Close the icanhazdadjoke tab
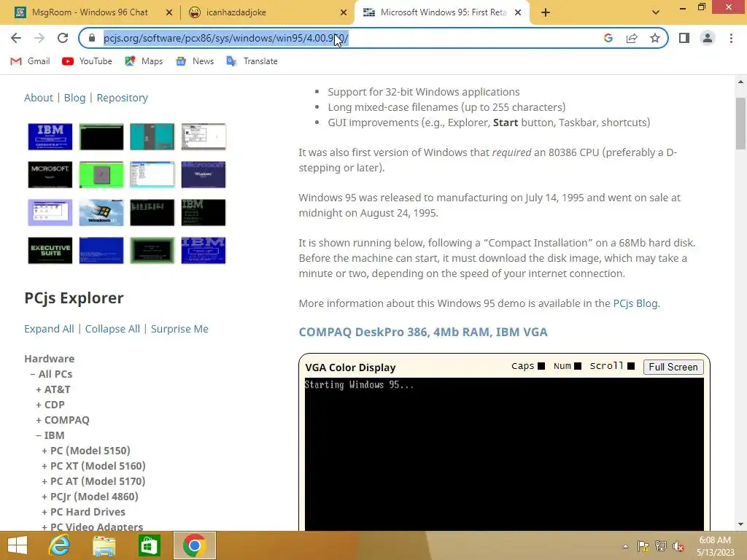 pyautogui.click(x=344, y=12)
